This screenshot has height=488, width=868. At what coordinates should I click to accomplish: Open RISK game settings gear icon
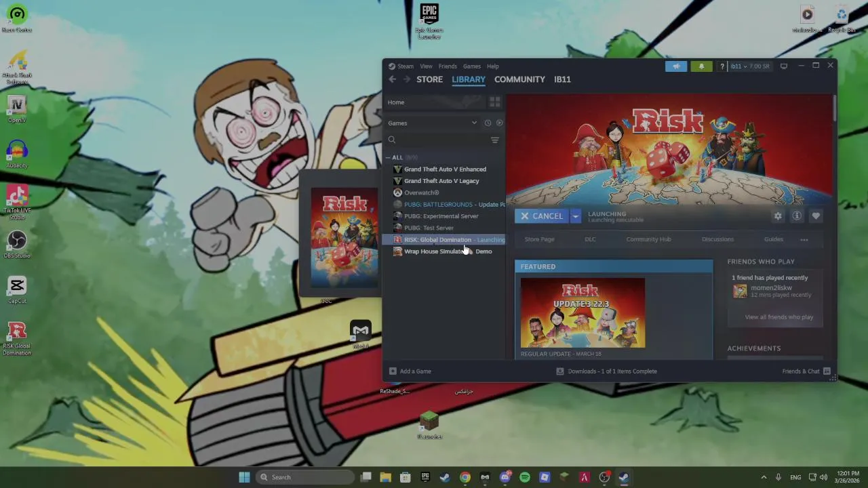[x=778, y=216]
